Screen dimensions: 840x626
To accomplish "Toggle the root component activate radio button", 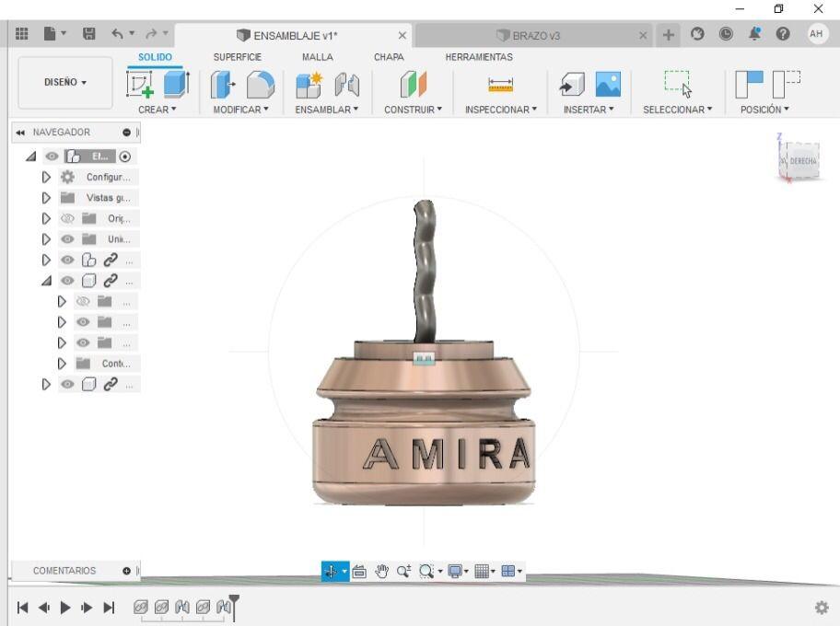I will tap(125, 156).
